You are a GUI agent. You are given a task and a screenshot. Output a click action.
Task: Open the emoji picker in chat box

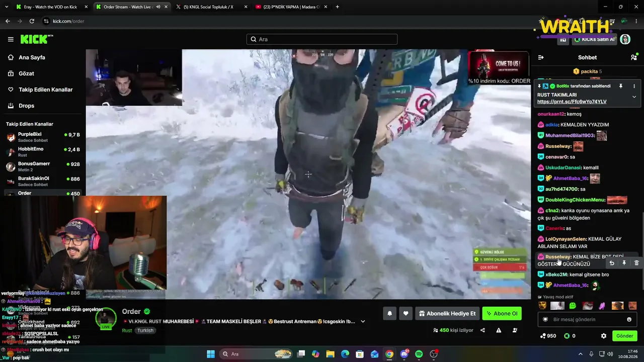pyautogui.click(x=629, y=319)
